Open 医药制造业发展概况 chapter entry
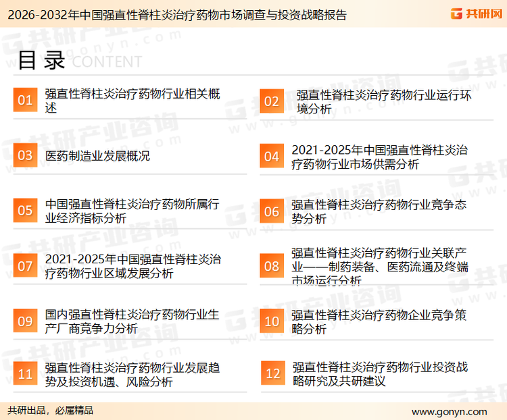The height and width of the screenshot is (420, 507). 97,156
